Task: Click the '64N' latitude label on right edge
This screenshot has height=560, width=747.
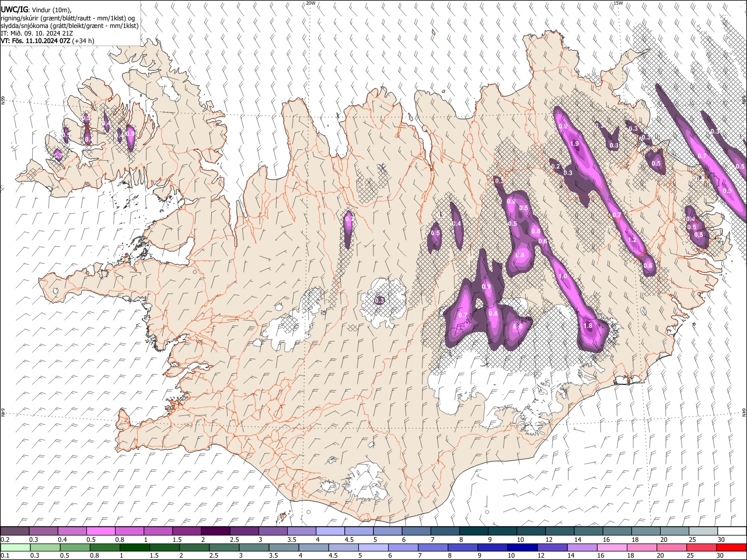Action: point(744,412)
